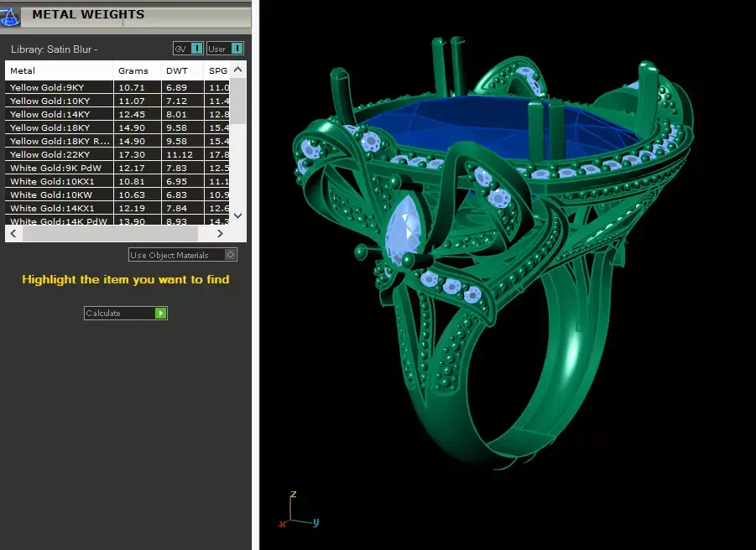This screenshot has width=756, height=550.
Task: Click the 6.83 DWT cell
Action: coord(182,195)
